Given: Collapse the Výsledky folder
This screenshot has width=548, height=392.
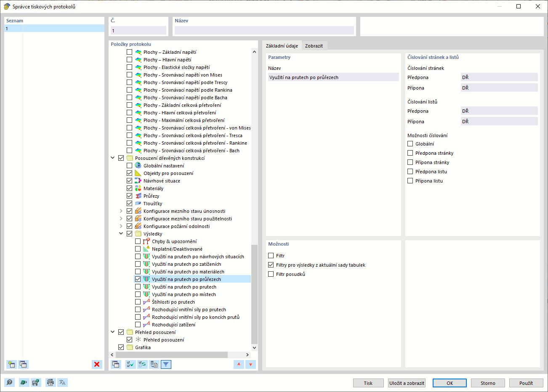Looking at the screenshot, I should tap(121, 234).
